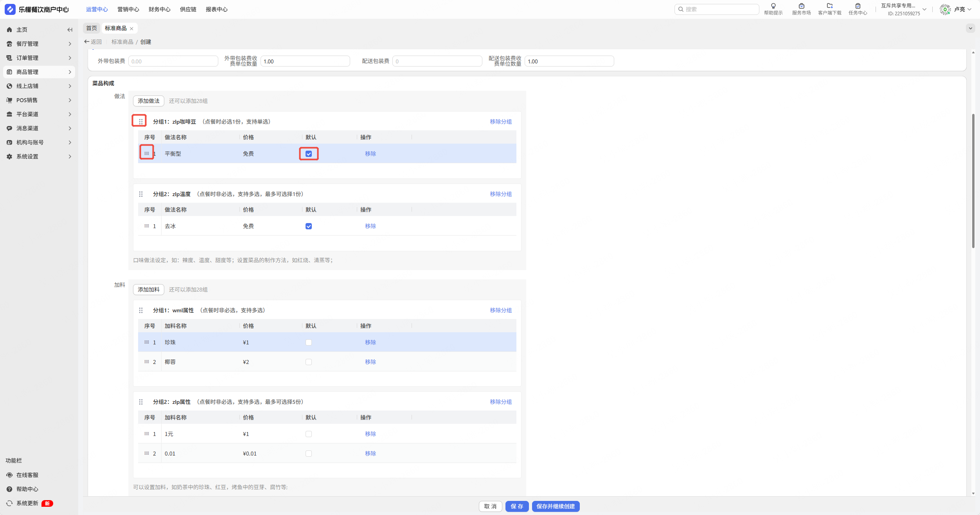980x515 pixels.
Task: Click the 客户端下载 download icon
Action: click(829, 6)
